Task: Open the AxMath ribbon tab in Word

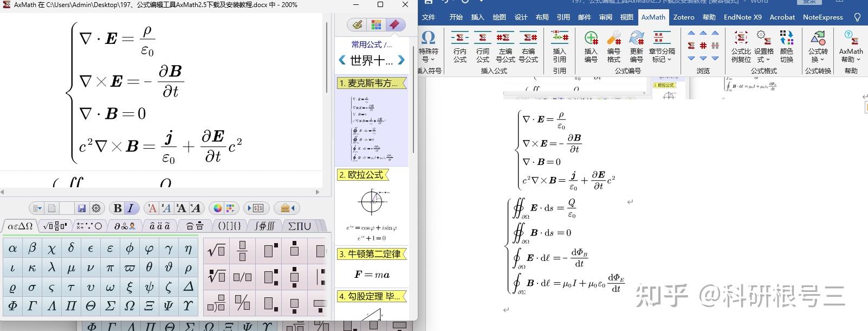Action: click(653, 17)
